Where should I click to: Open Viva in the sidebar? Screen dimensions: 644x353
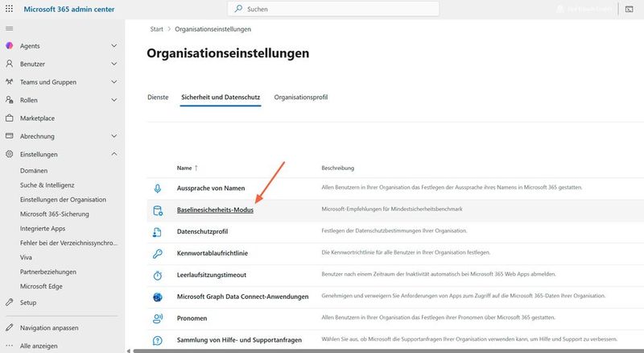tap(26, 258)
